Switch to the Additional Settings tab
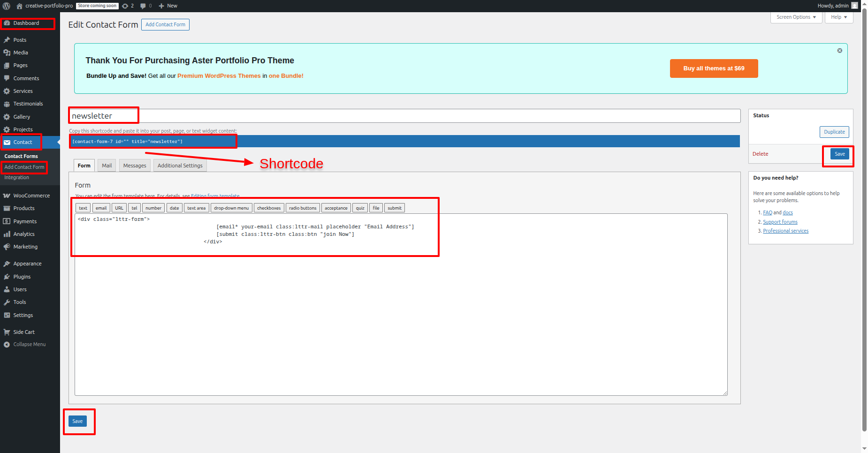 [x=180, y=166]
